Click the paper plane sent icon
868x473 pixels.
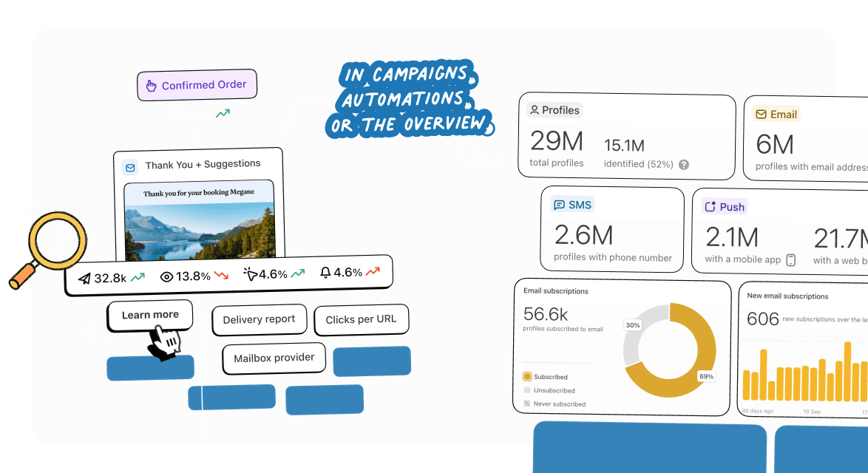point(84,278)
